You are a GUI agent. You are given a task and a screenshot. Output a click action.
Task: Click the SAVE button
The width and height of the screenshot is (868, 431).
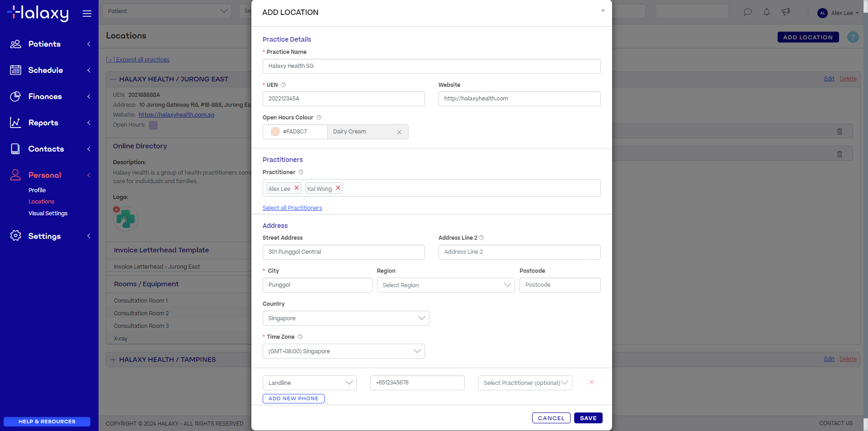click(588, 418)
